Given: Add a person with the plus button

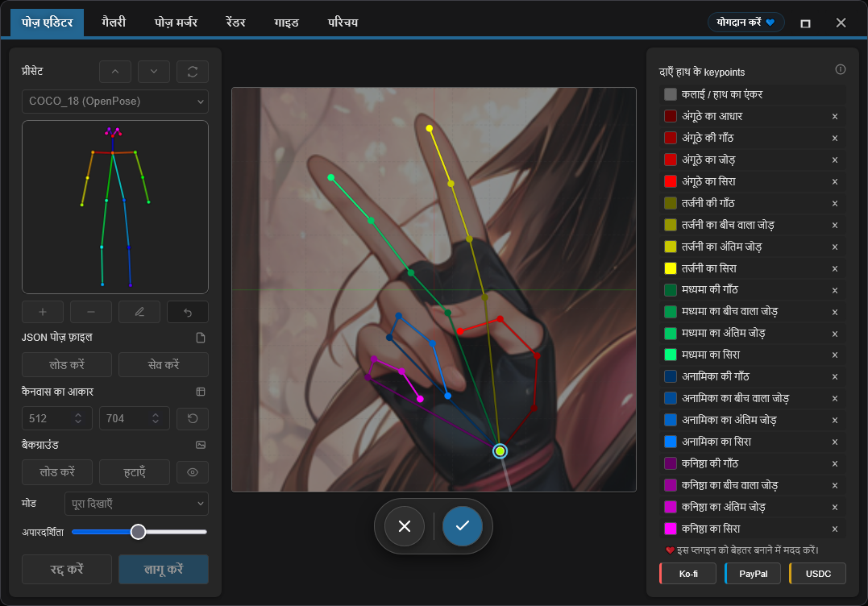Looking at the screenshot, I should point(43,312).
